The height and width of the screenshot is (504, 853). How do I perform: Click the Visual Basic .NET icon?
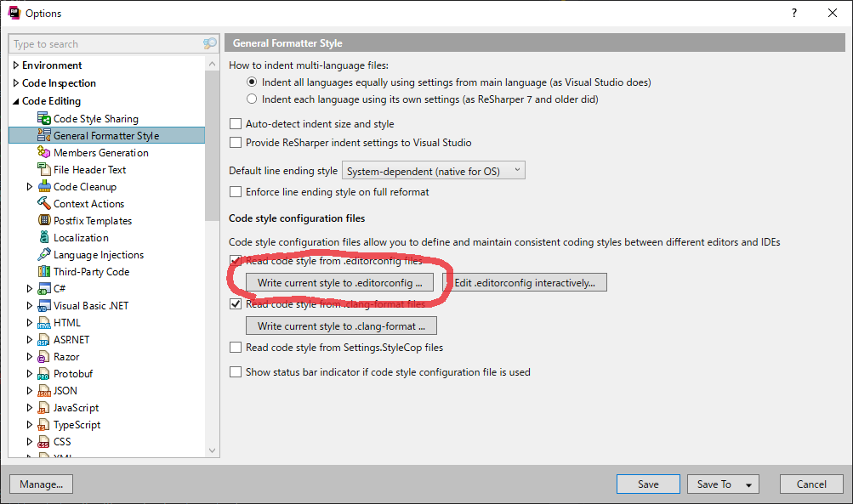coord(44,306)
